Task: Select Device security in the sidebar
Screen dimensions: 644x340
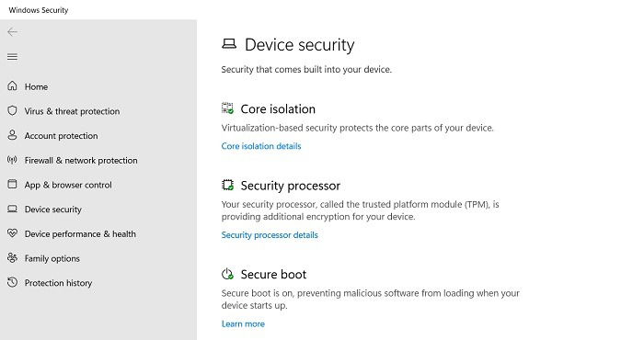Action: tap(53, 210)
